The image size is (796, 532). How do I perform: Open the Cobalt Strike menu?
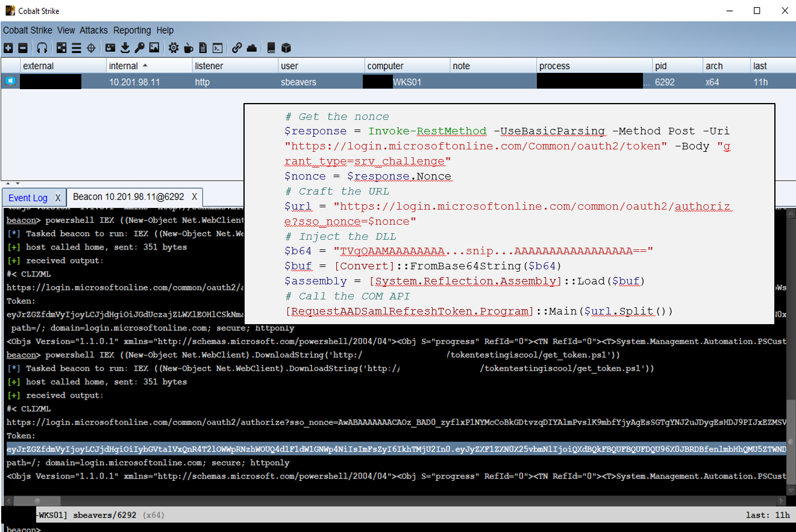pyautogui.click(x=28, y=30)
